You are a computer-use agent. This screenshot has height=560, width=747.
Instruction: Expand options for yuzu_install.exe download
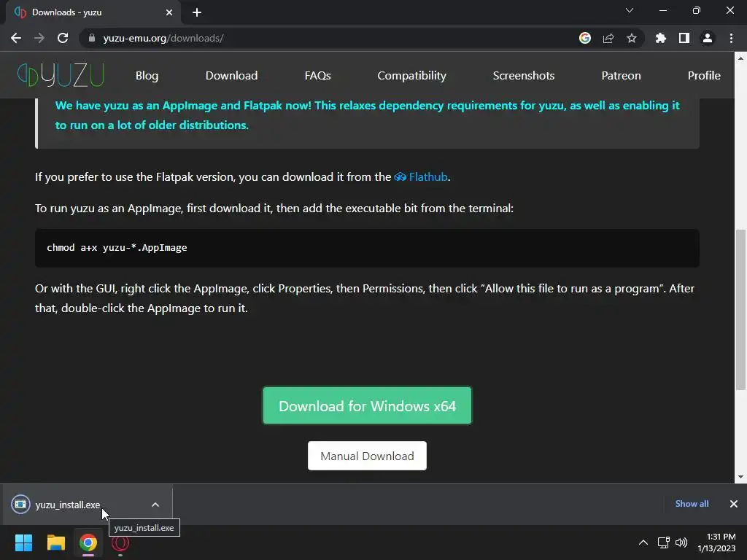[x=155, y=505]
